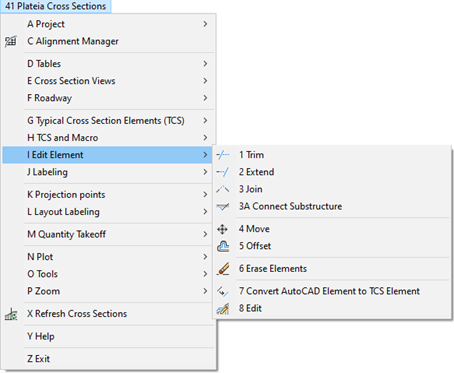Viewport: 454px width, 373px height.
Task: Expand the K Projection points arrow
Action: pos(205,195)
